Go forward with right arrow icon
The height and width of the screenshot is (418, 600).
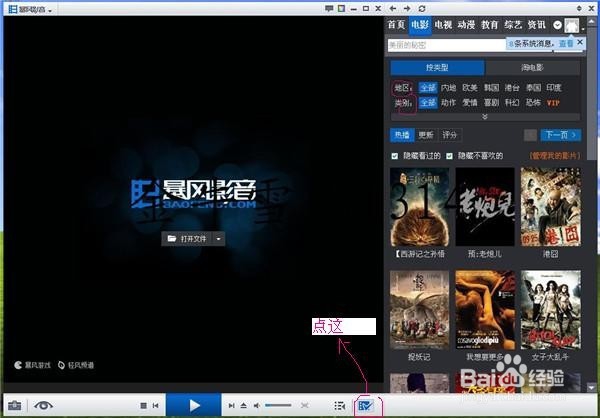pos(407,8)
